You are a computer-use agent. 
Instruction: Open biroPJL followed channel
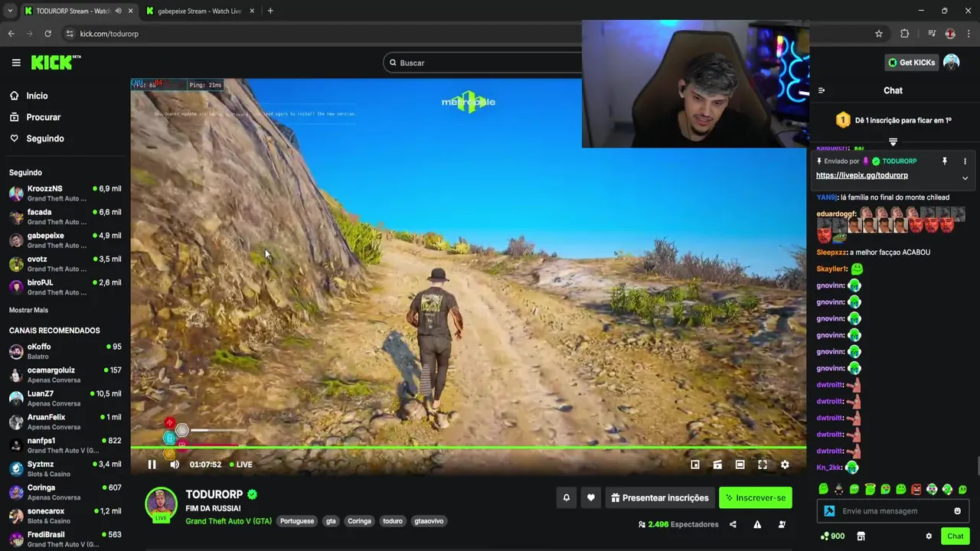(x=64, y=287)
